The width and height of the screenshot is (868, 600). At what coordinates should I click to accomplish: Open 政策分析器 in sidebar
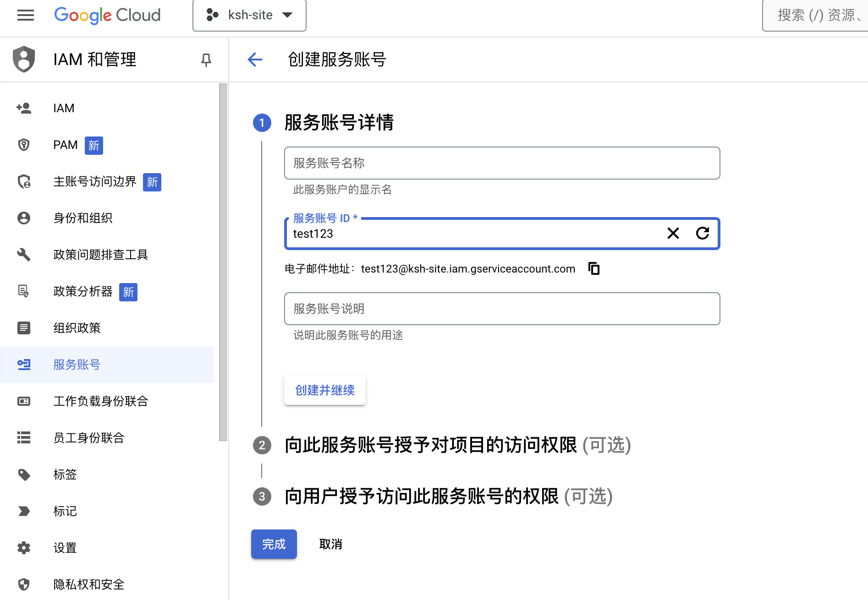107,291
